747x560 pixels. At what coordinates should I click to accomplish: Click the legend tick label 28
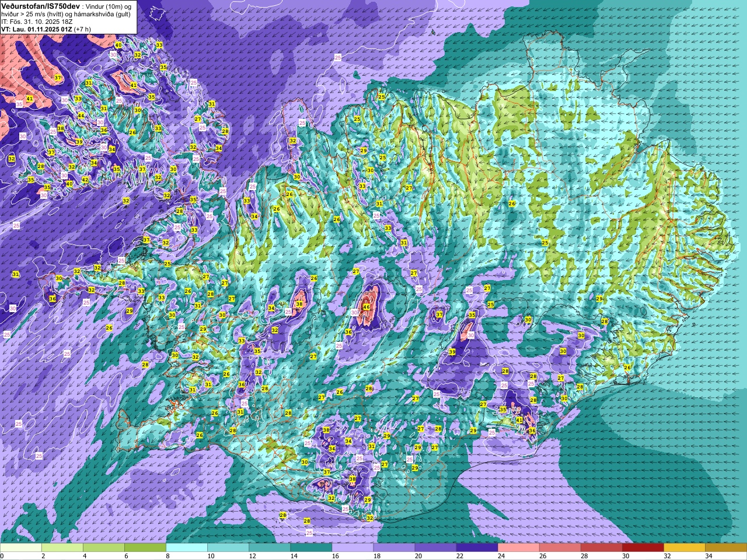[x=584, y=556]
